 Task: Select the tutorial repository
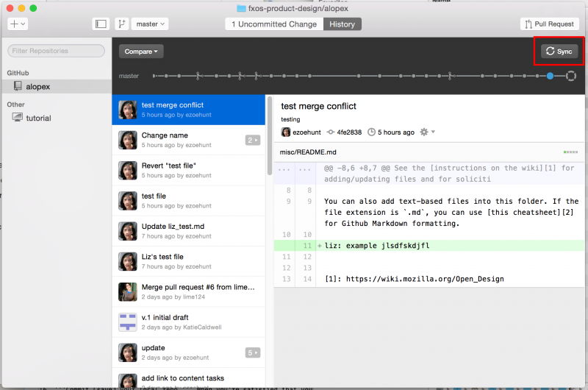pyautogui.click(x=57, y=118)
